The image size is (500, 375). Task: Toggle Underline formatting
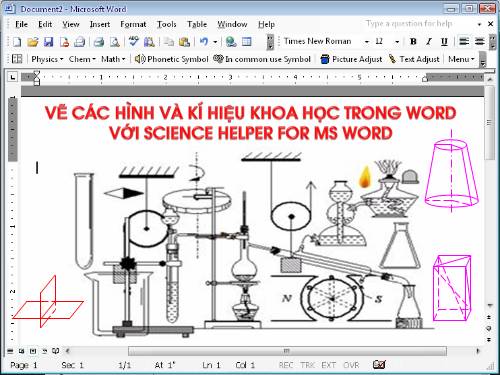[444, 42]
